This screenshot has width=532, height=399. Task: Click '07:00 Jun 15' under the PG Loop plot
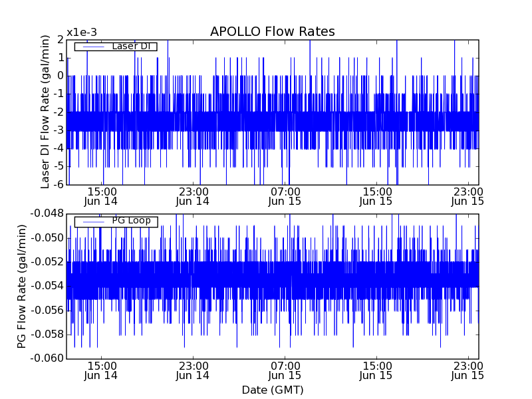285,371
